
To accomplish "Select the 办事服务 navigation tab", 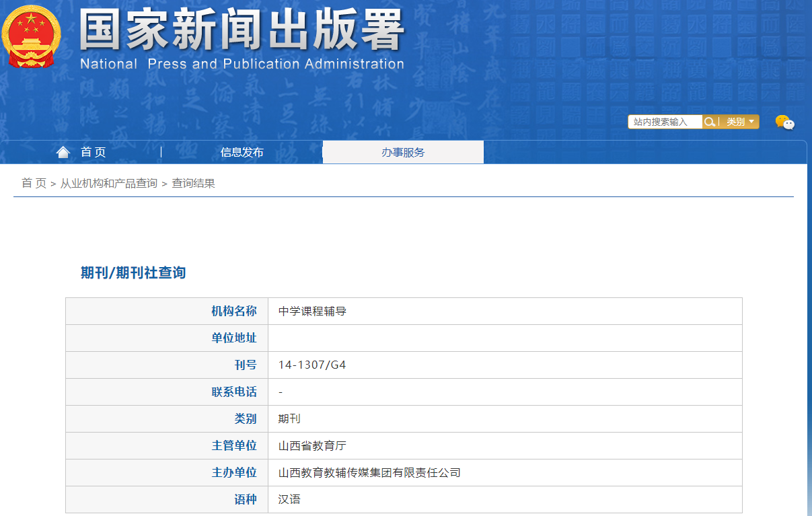I will (403, 152).
